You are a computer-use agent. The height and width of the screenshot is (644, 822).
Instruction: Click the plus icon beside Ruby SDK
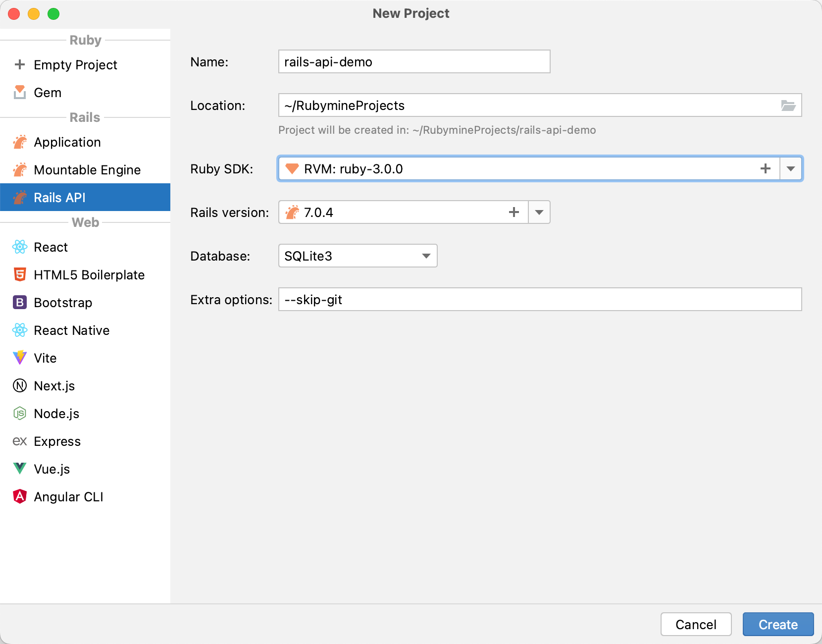[x=766, y=168]
